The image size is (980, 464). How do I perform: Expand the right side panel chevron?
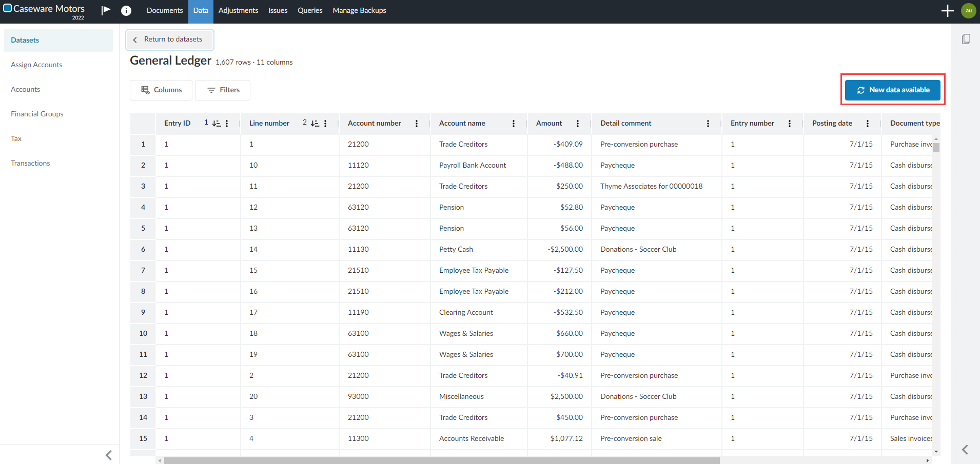[x=965, y=450]
